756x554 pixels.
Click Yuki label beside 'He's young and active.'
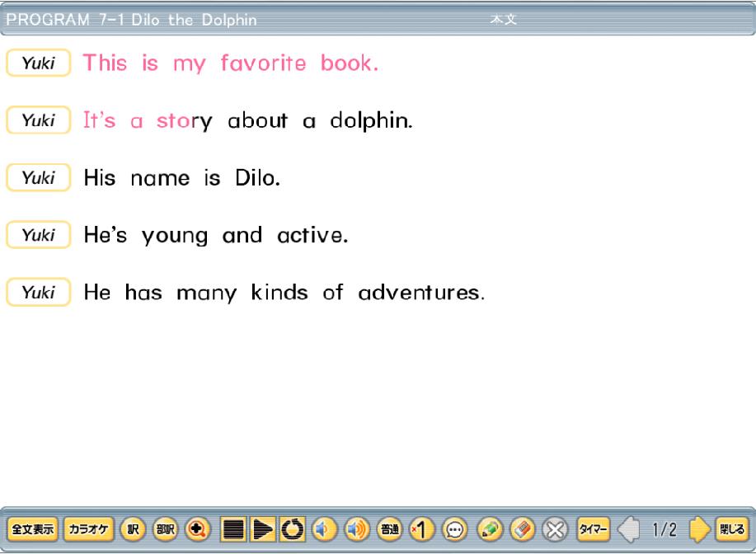click(39, 235)
